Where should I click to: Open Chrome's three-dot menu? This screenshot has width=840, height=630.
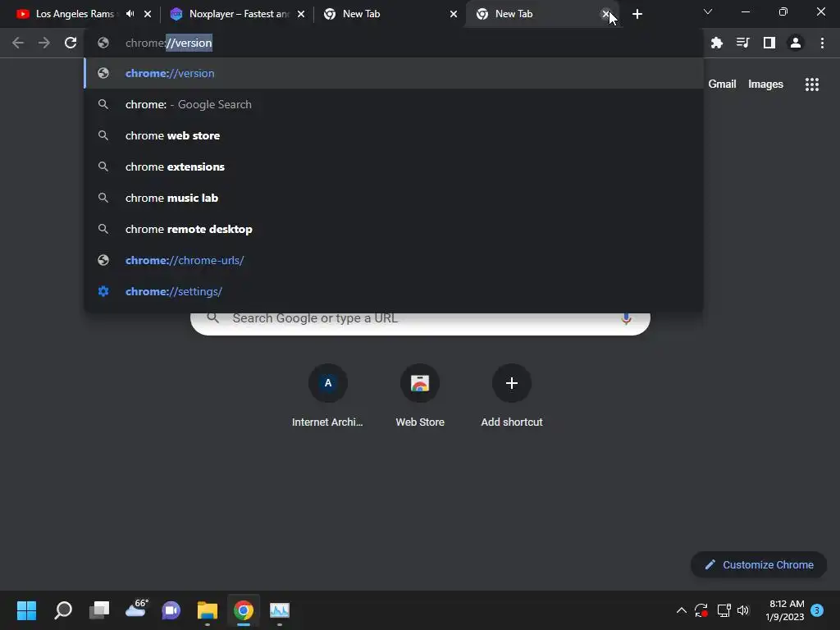[x=822, y=43]
